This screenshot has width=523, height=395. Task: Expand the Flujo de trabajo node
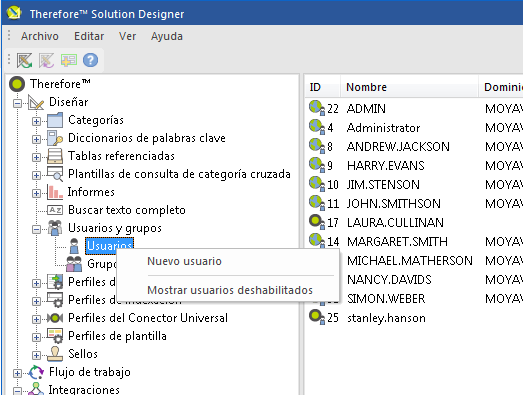[x=17, y=373]
